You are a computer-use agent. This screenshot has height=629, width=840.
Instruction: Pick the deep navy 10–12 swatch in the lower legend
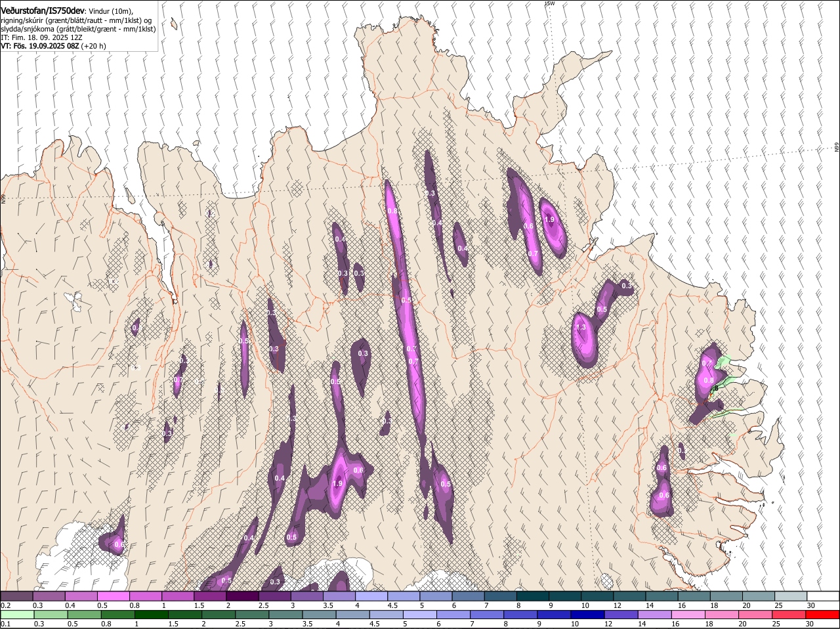pos(588,615)
